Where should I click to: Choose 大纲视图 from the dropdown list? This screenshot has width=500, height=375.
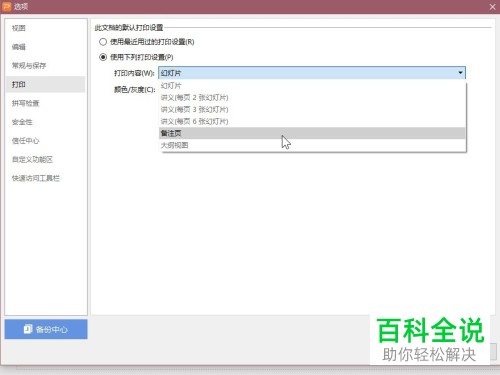click(312, 145)
